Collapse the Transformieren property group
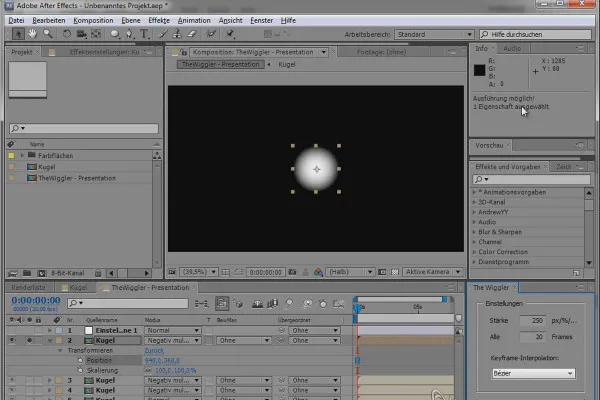 click(x=60, y=350)
